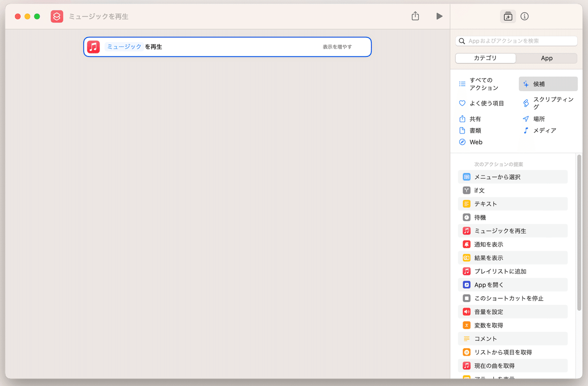Click the shortcut title ミュージックを再生 in title bar
Screen dimensions: 588x386
[98, 16]
